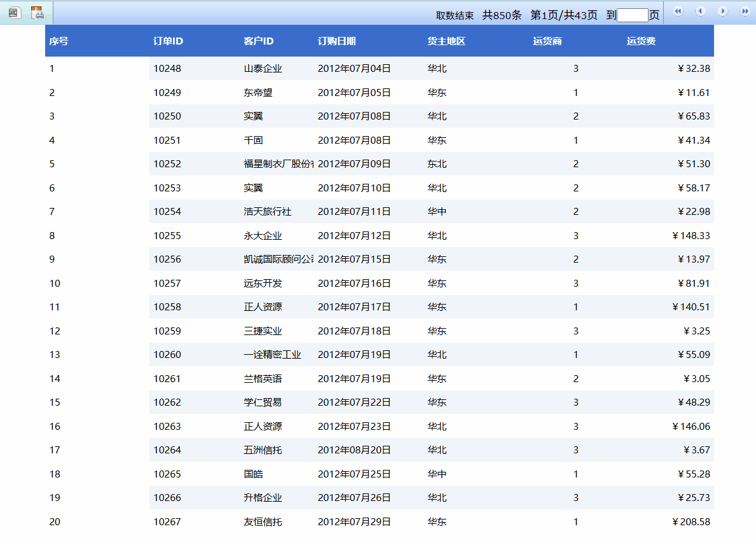Click the 货主地区 column header

[446, 41]
